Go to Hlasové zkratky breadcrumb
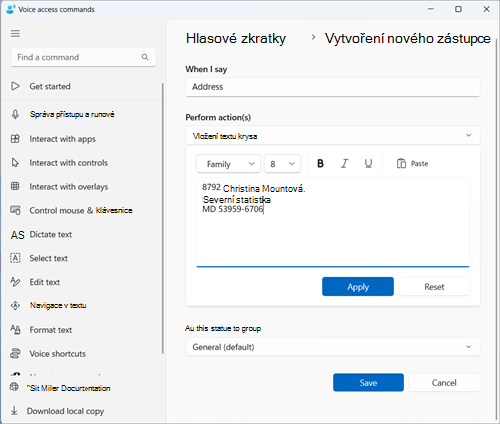Image resolution: width=500 pixels, height=424 pixels. tap(236, 38)
